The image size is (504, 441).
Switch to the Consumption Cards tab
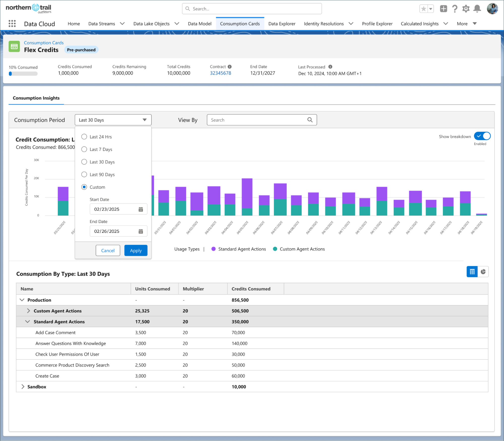240,23
